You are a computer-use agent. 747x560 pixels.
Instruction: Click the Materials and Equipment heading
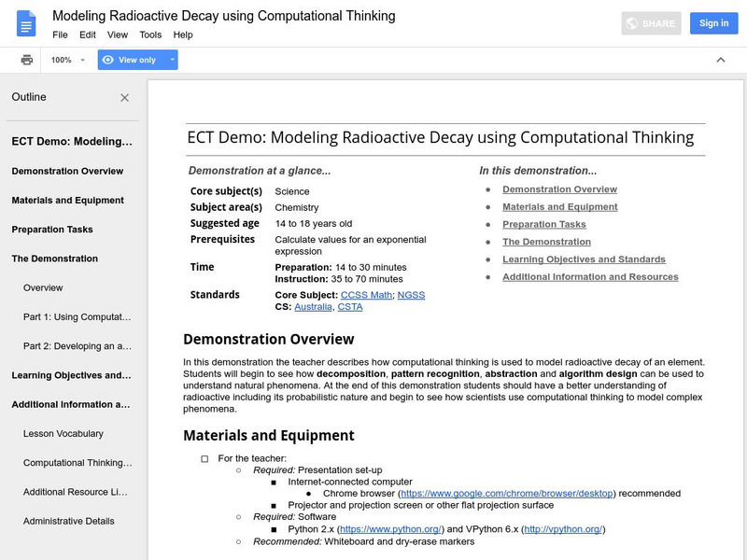[x=269, y=436]
